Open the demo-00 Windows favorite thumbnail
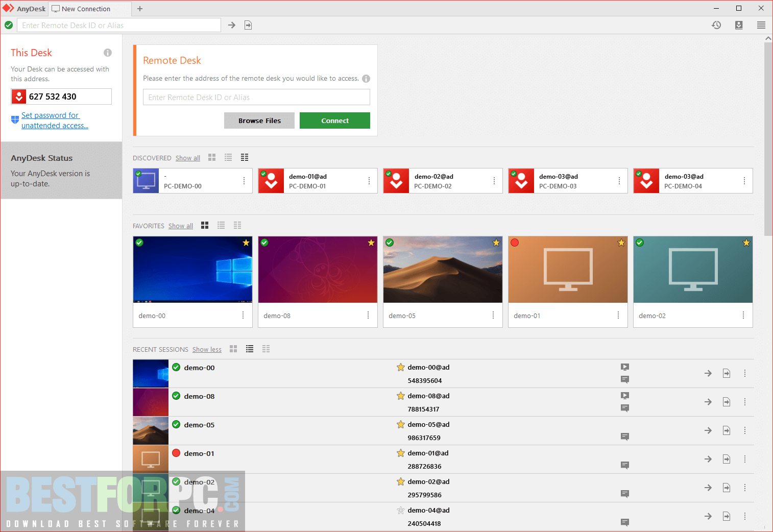 [x=192, y=270]
